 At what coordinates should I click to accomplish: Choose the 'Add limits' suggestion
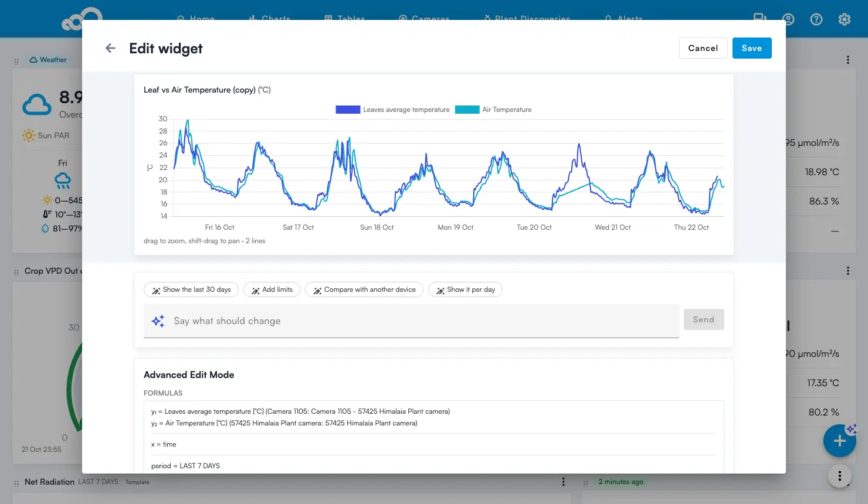coord(272,290)
